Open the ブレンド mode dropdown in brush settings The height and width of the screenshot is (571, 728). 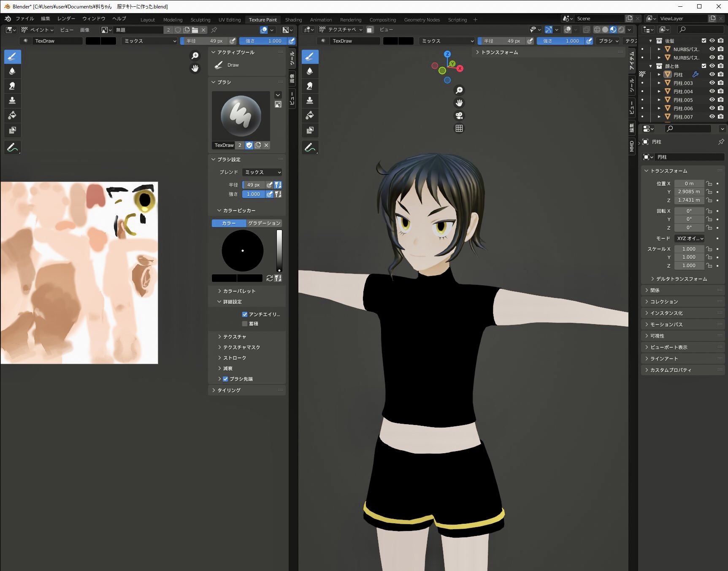[x=262, y=172]
